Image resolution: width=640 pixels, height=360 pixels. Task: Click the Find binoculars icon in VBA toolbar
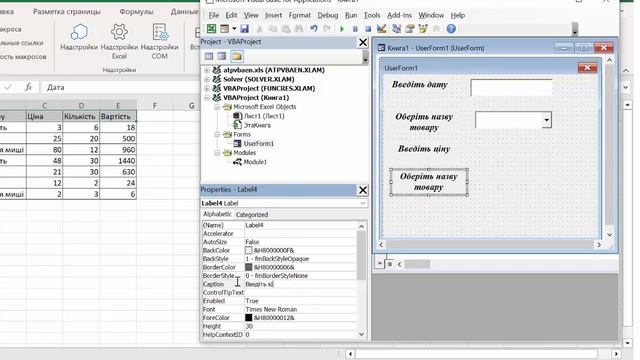pyautogui.click(x=299, y=29)
